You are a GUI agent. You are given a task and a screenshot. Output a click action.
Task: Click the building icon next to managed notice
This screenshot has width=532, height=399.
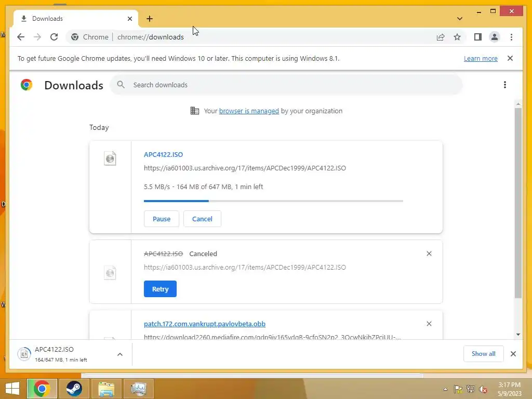(x=195, y=111)
